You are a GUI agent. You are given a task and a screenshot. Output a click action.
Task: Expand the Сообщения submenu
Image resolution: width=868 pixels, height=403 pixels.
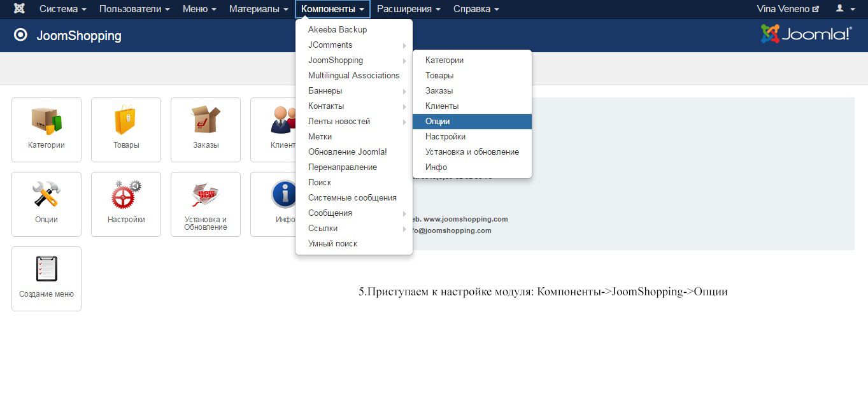354,213
